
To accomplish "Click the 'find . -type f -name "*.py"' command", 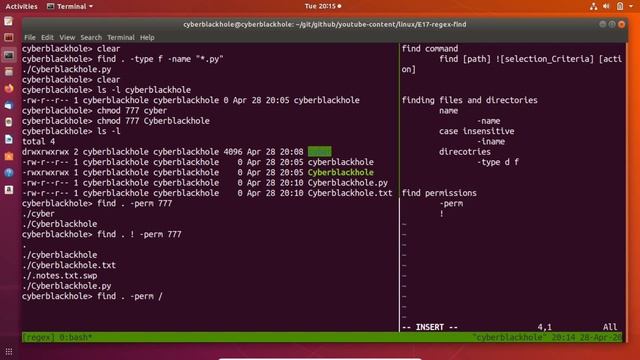I will click(x=160, y=59).
